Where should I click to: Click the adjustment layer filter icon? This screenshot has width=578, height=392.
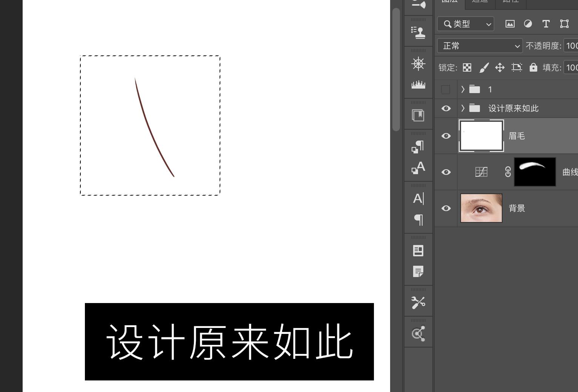click(x=528, y=24)
